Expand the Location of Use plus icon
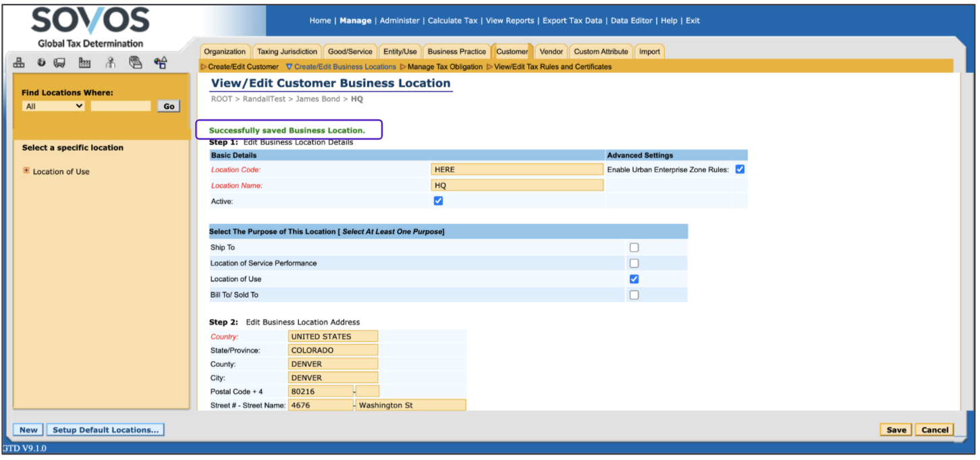 [x=26, y=171]
